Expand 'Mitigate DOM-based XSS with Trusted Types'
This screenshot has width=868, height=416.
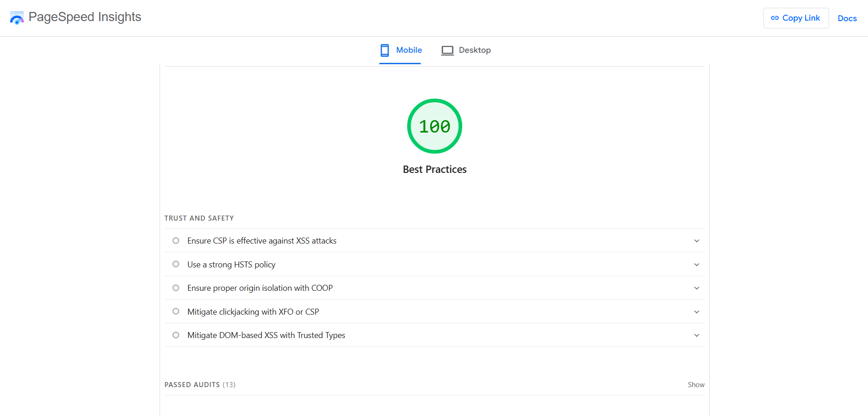[x=697, y=335]
